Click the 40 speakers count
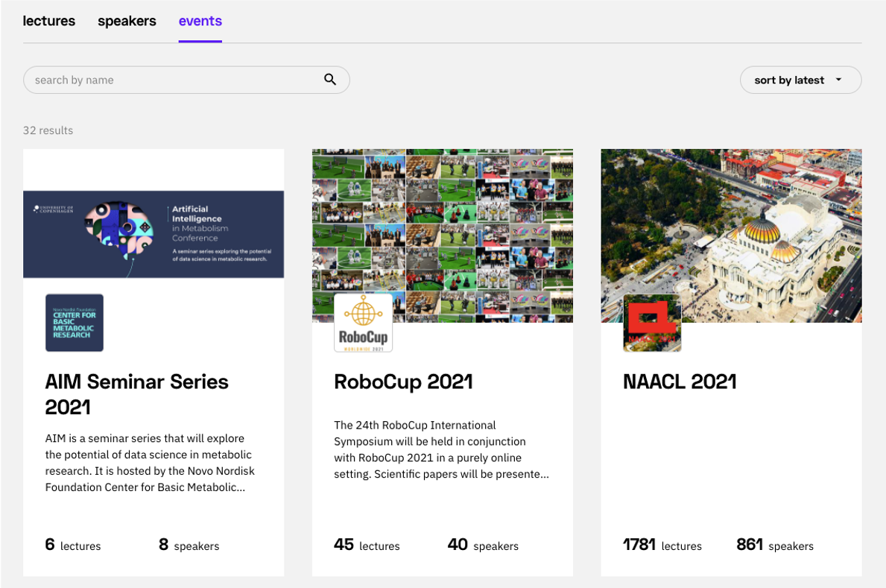The image size is (886, 588). tap(483, 545)
